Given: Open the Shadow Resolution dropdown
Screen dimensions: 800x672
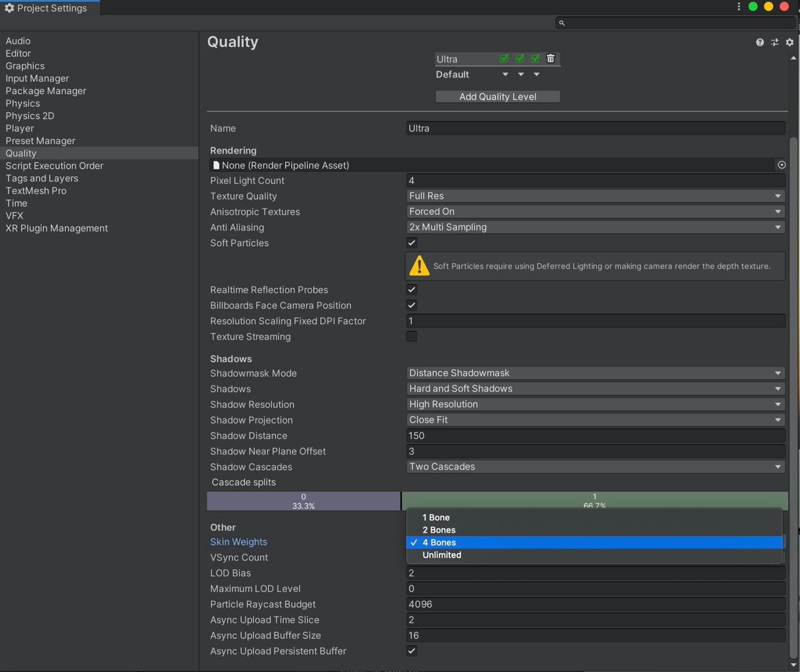Looking at the screenshot, I should click(x=596, y=404).
